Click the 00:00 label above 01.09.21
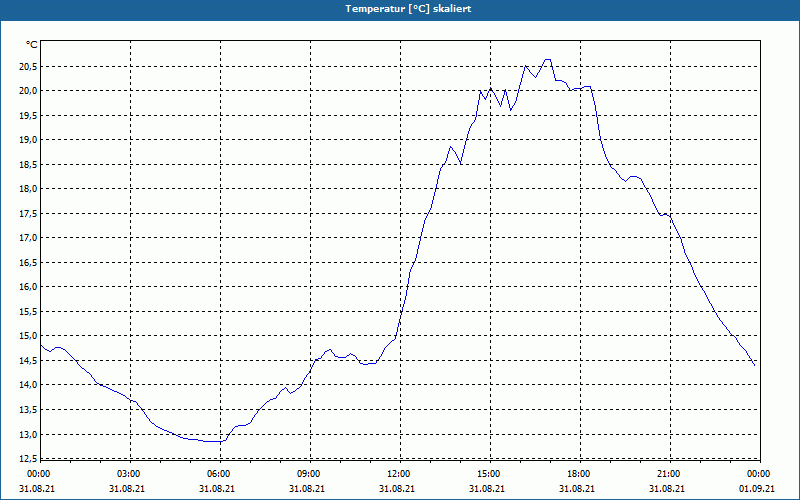Screen dimensions: 800x500 (x=758, y=474)
